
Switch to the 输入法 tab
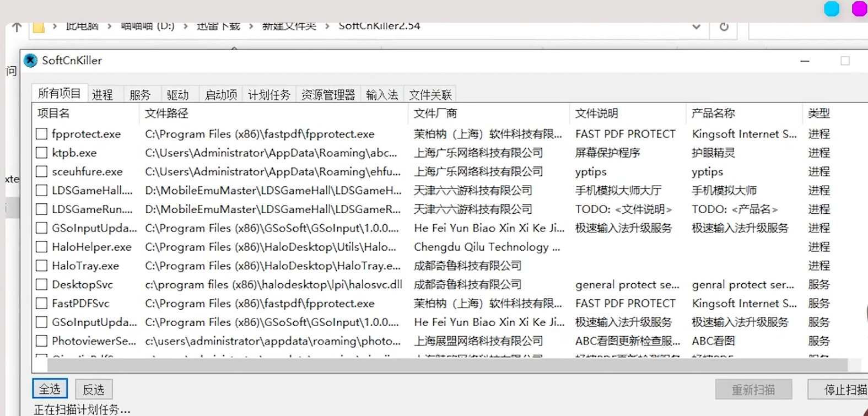[x=382, y=95]
